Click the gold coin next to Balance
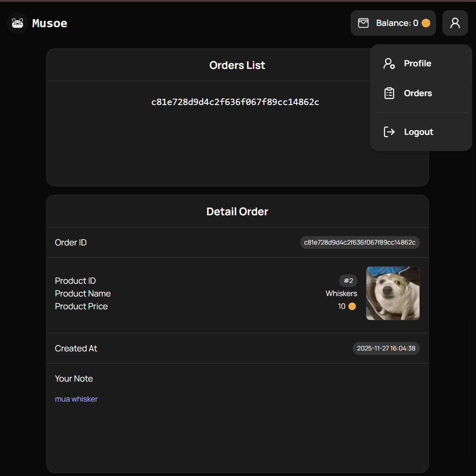This screenshot has height=476, width=476. click(426, 23)
